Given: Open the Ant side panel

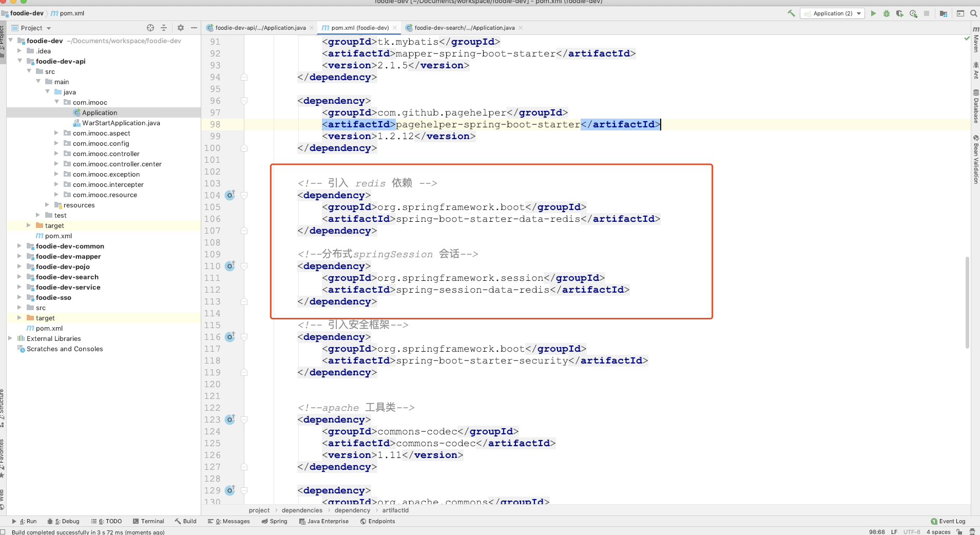Looking at the screenshot, I should [975, 70].
